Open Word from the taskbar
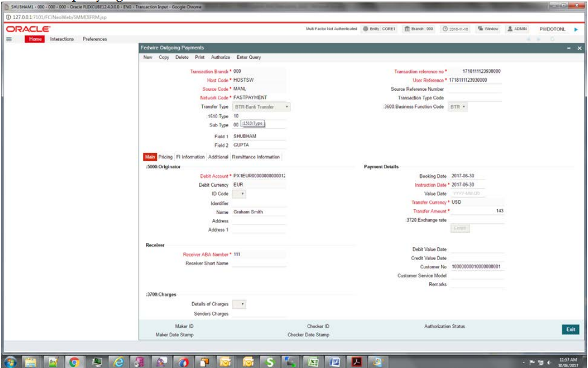Image resolution: width=588 pixels, height=368 pixels. point(334,362)
